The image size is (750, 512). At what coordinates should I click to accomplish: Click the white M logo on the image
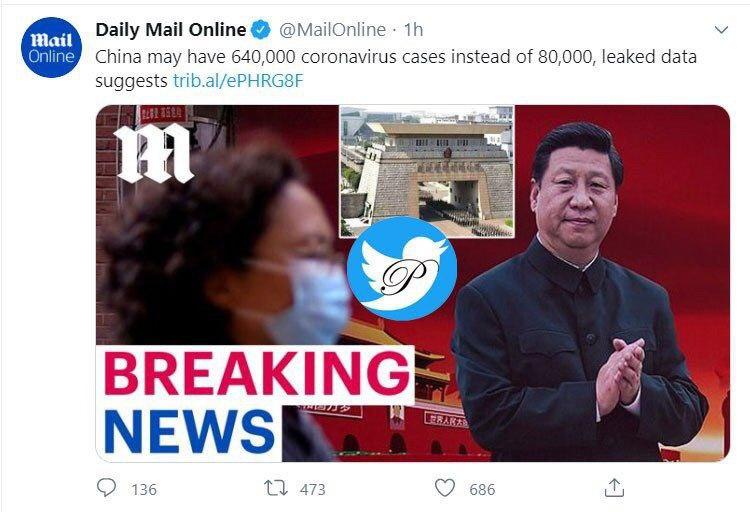pyautogui.click(x=153, y=154)
